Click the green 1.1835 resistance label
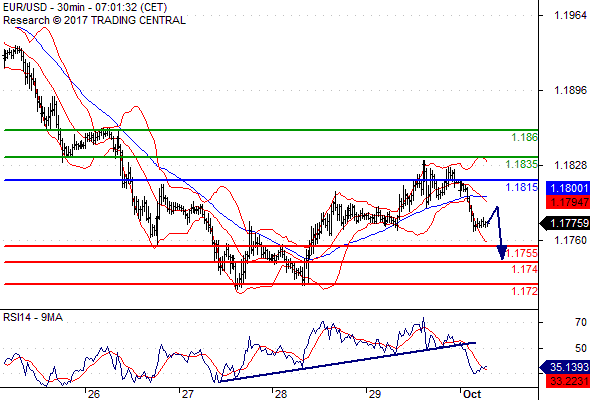 (x=522, y=164)
